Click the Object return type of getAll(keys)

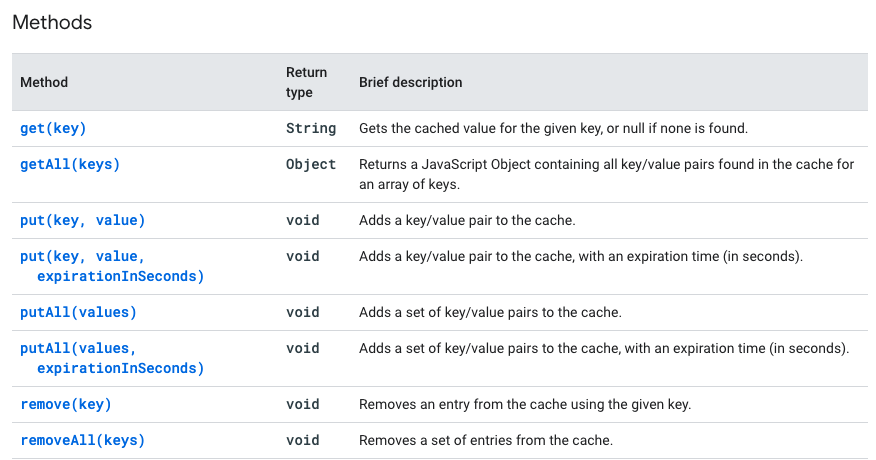pos(311,164)
